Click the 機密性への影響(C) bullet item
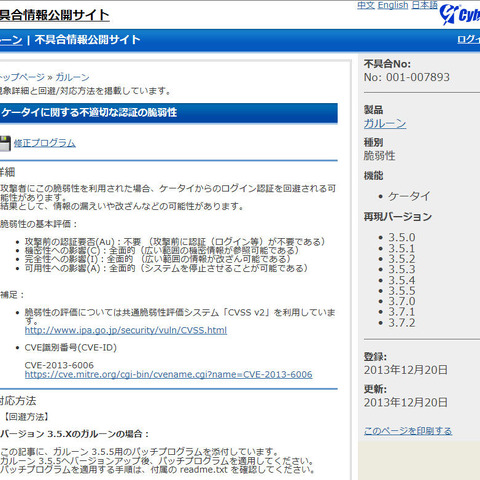The image size is (480, 480). tap(162, 250)
